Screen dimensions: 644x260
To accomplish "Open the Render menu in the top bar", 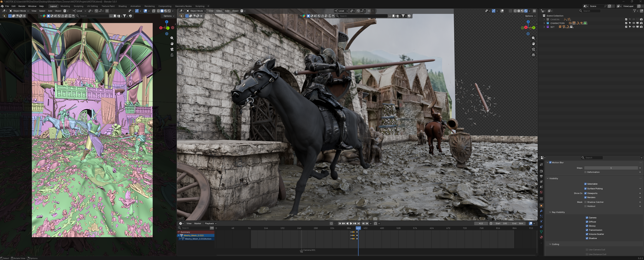I will click(22, 6).
